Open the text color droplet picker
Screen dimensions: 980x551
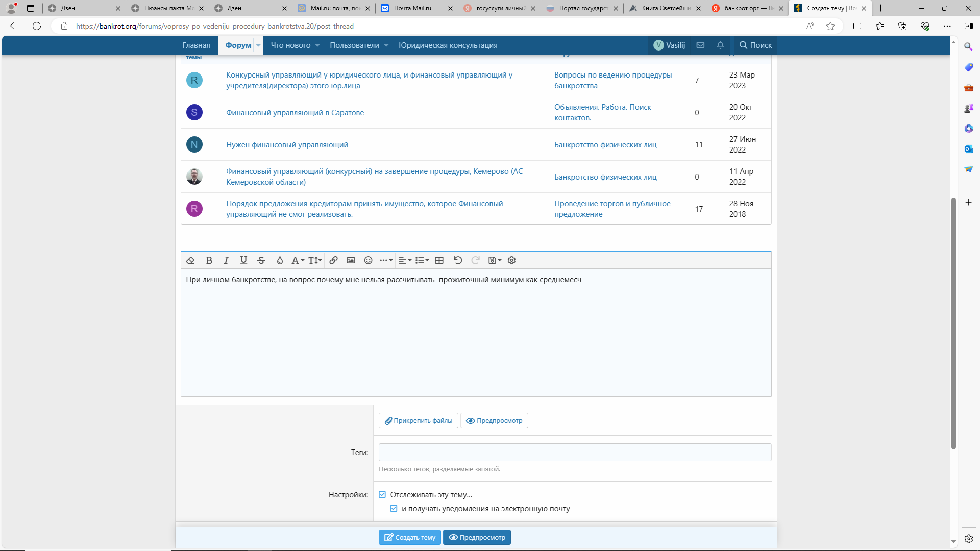pyautogui.click(x=280, y=260)
